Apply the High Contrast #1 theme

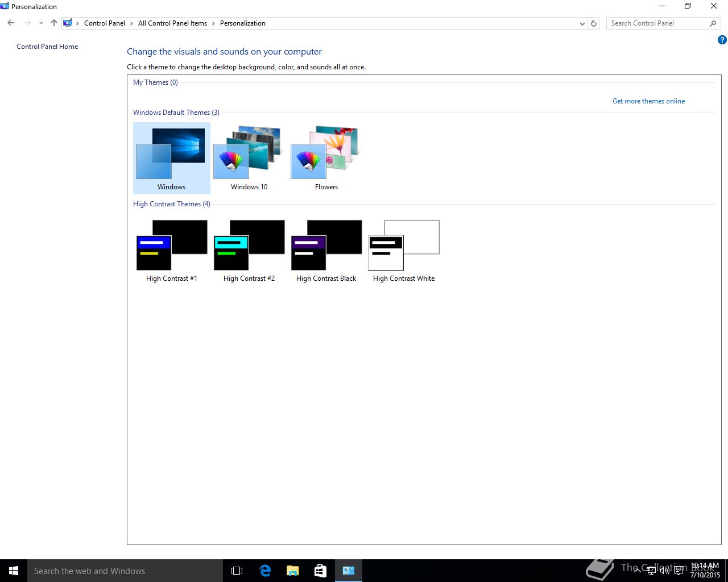172,250
